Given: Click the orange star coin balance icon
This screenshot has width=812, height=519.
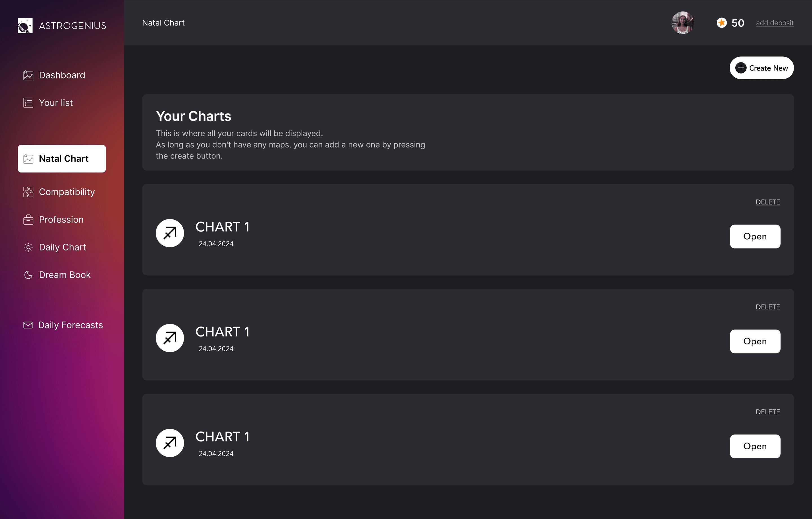Looking at the screenshot, I should click(x=721, y=23).
